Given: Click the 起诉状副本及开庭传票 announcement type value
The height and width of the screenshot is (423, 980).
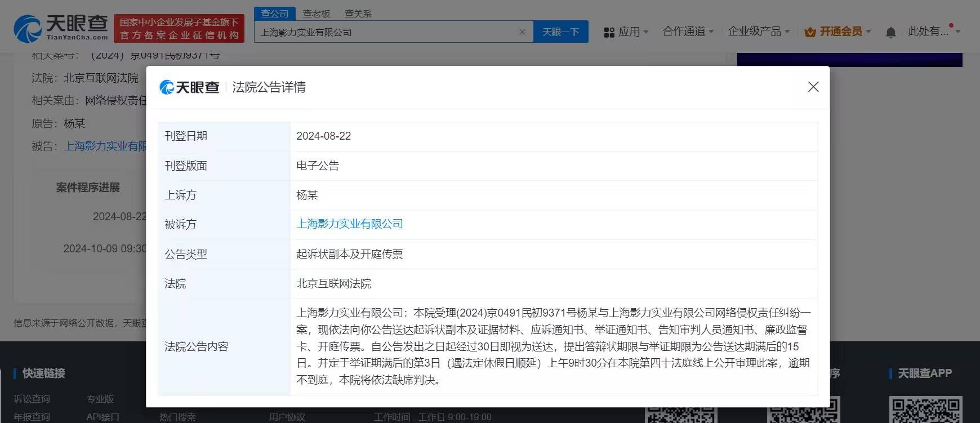Looking at the screenshot, I should coord(350,254).
